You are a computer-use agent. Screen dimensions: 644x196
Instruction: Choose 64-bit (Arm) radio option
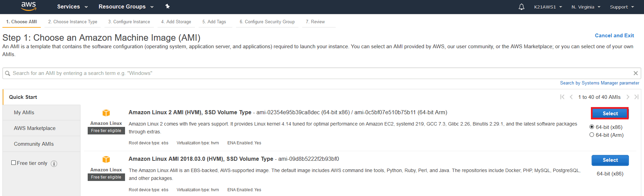592,135
